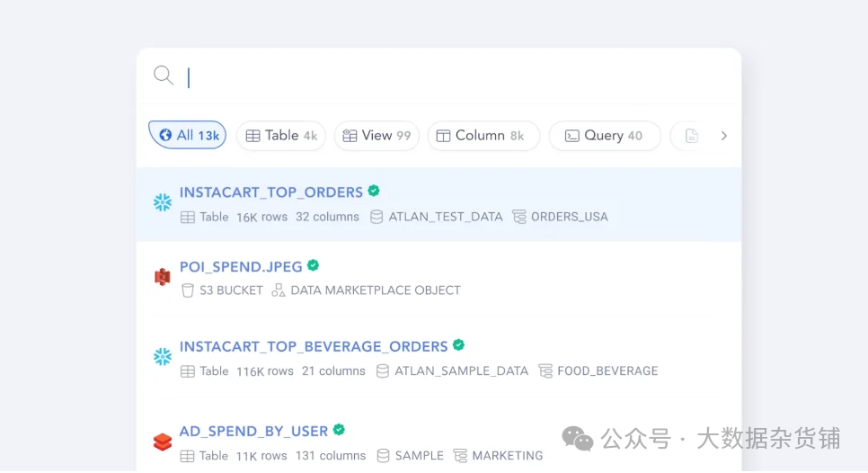Click the Snowflake icon beside INSTACART_TOP_ORDERS
This screenshot has height=473, width=868.
click(163, 203)
